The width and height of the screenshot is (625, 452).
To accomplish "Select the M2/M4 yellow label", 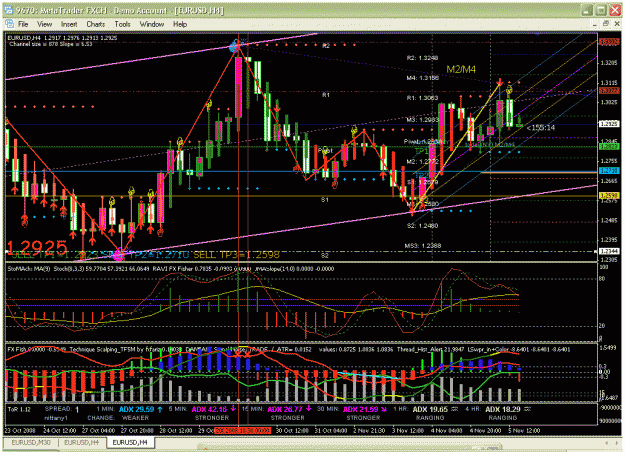I will coord(461,69).
